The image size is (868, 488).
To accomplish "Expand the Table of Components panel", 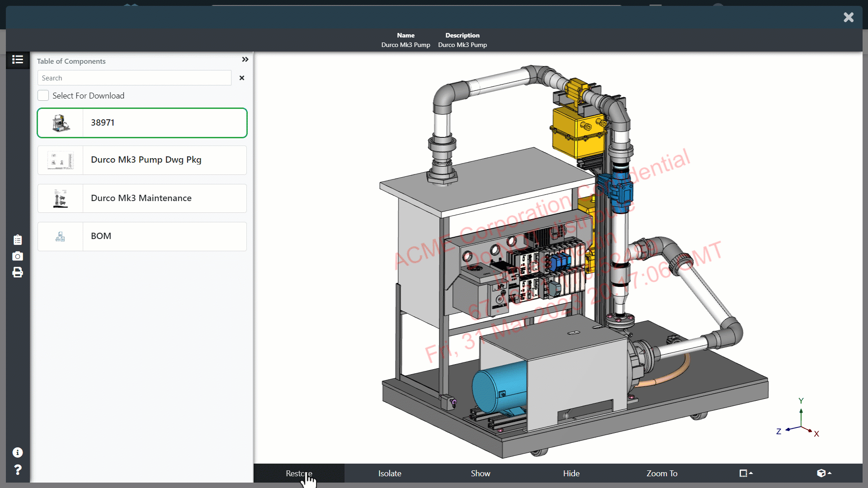I will [x=245, y=59].
